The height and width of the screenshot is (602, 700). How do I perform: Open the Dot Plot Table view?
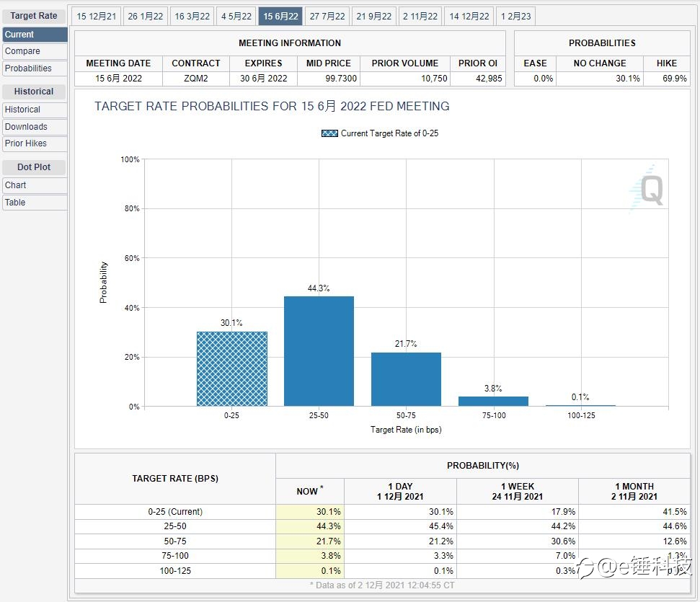(x=35, y=203)
